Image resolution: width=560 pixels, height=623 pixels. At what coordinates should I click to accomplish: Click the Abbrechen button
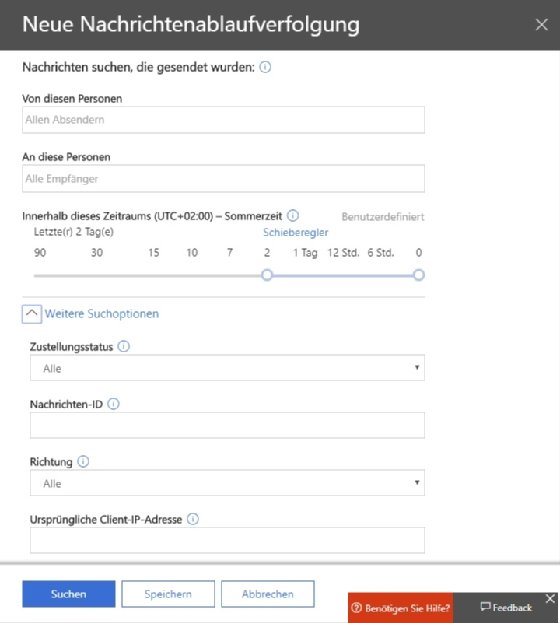268,594
